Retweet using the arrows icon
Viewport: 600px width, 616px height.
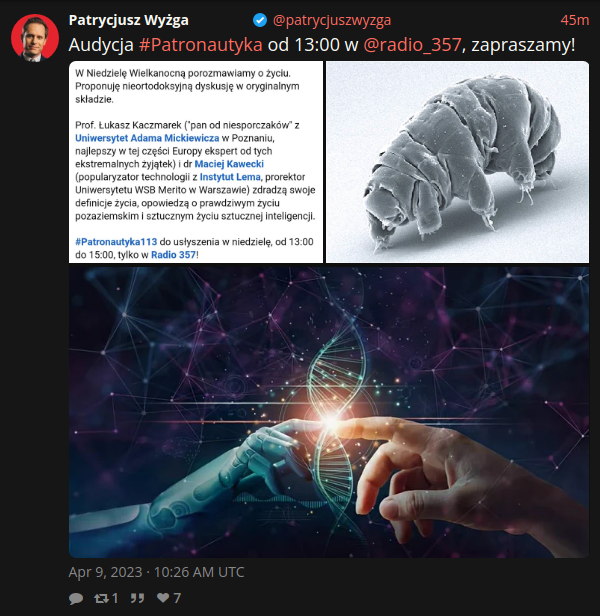pos(101,598)
